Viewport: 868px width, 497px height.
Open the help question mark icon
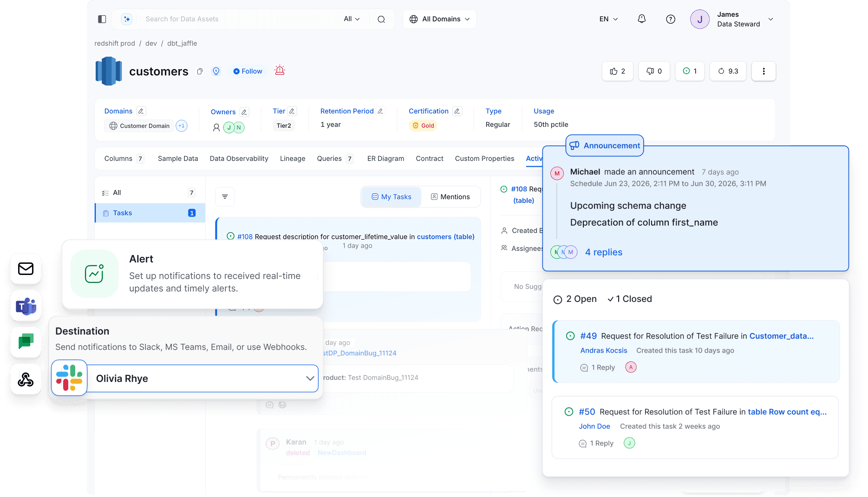coord(670,19)
